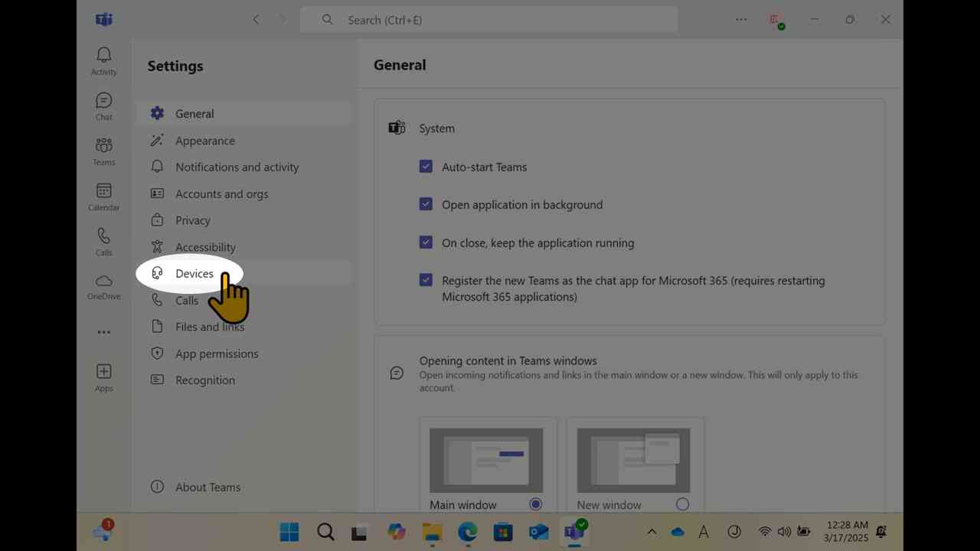The image size is (980, 551).
Task: Toggle Open application in background checkbox
Action: click(x=426, y=204)
